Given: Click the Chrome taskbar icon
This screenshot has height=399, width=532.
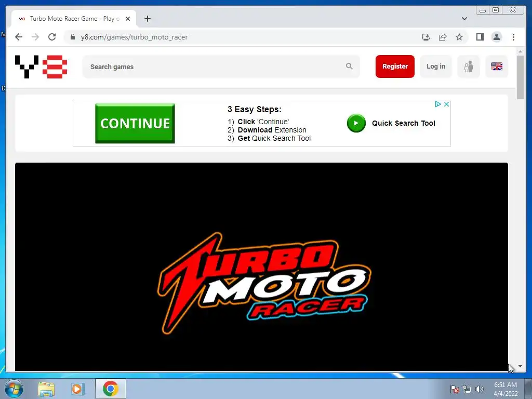Looking at the screenshot, I should [x=110, y=389].
